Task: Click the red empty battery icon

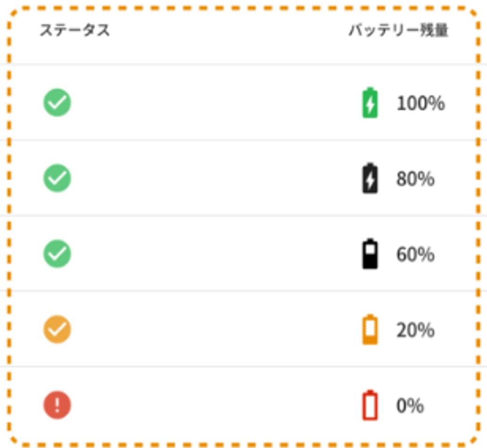Action: point(370,405)
